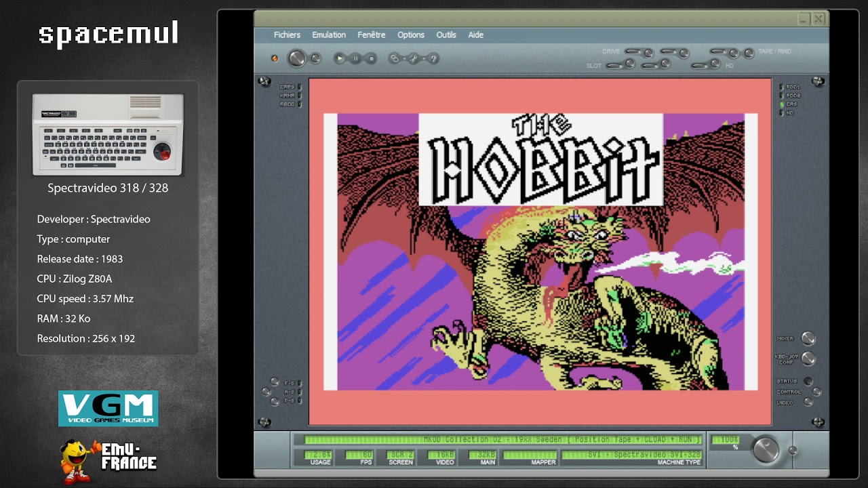Click The Hobbit emulated game screen
The image size is (868, 488).
coord(540,251)
